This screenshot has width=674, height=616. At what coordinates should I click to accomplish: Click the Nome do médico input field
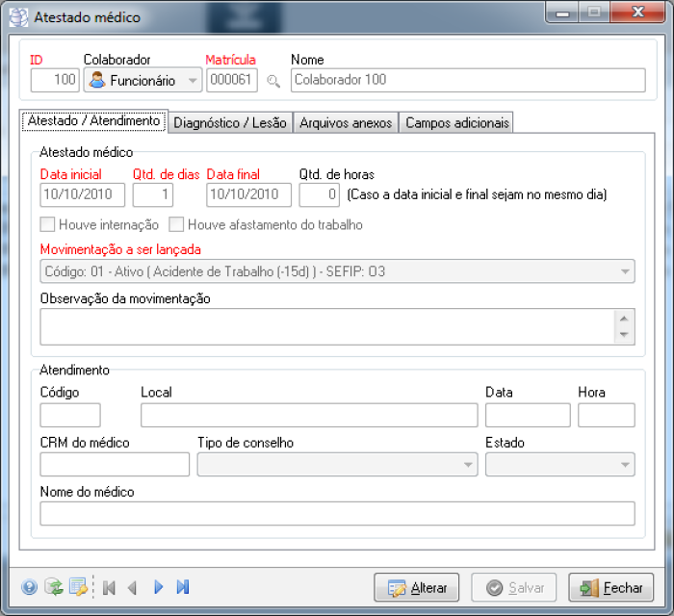[337, 513]
